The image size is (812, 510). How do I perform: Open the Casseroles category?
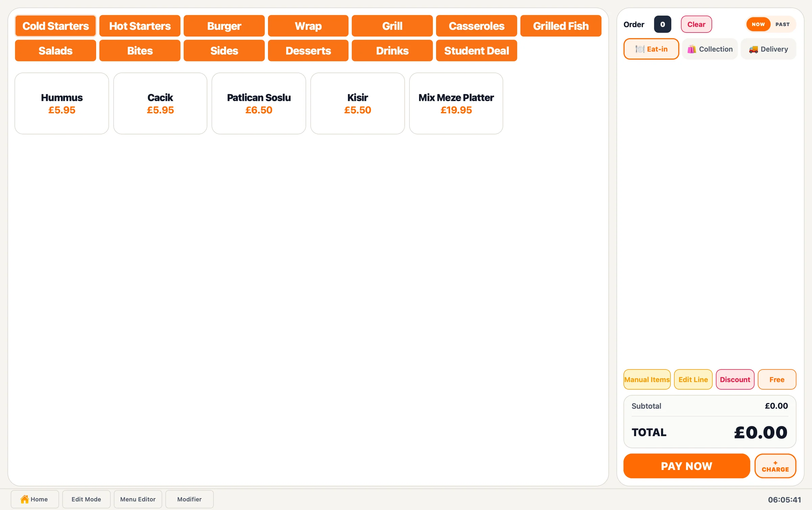coord(476,26)
